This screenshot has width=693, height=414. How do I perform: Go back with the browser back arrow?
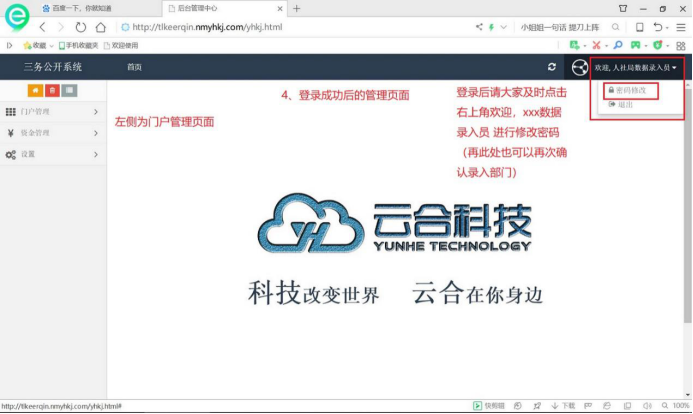click(x=42, y=27)
